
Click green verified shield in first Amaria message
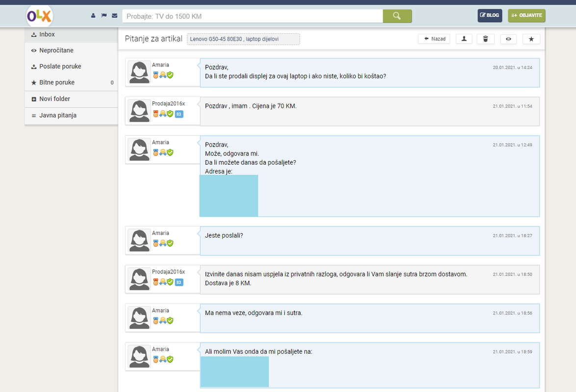pos(170,75)
